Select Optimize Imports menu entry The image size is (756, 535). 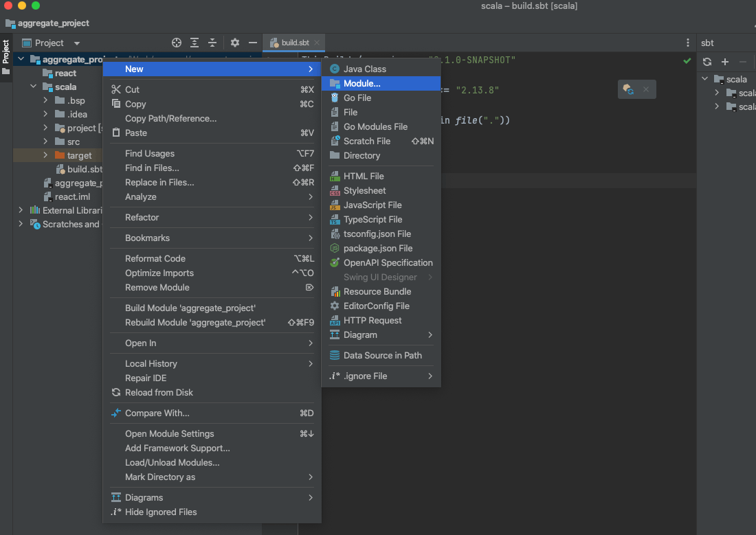[212, 273]
